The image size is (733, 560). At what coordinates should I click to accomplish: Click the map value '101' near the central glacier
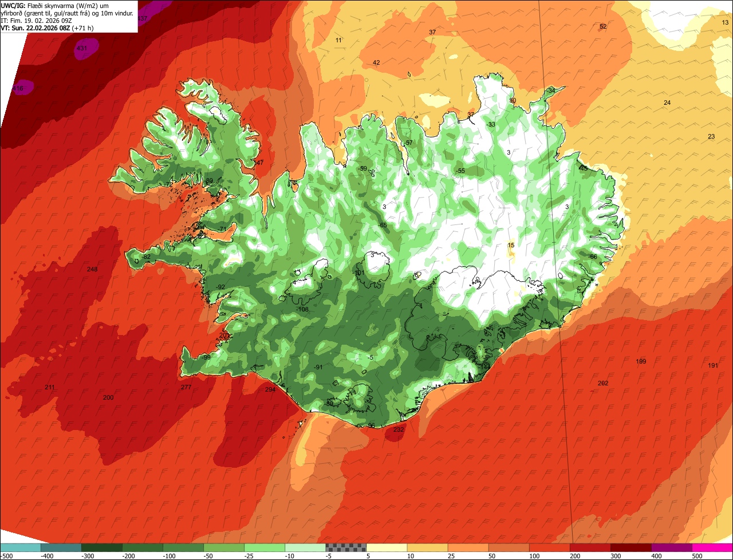click(359, 273)
